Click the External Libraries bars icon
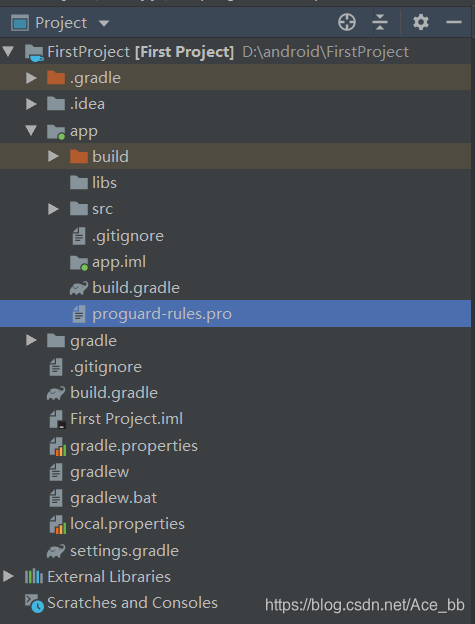This screenshot has height=624, width=475. pos(33,577)
